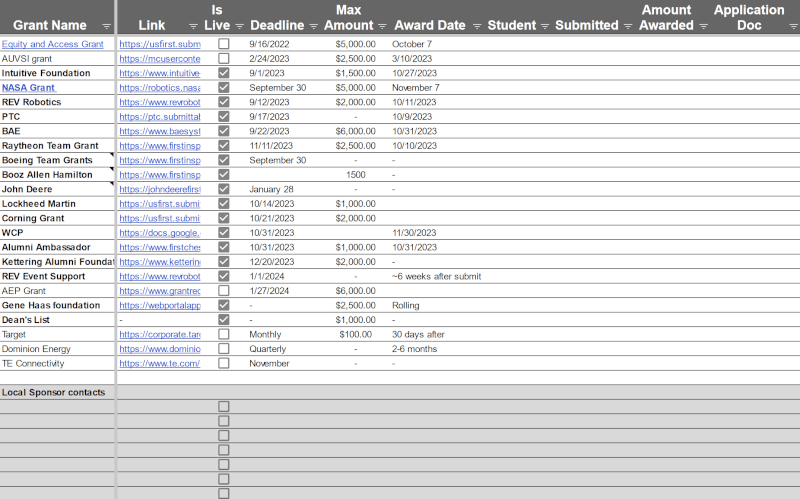This screenshot has width=800, height=499.
Task: Uncheck Is Live for REV Event Support
Action: (x=223, y=276)
